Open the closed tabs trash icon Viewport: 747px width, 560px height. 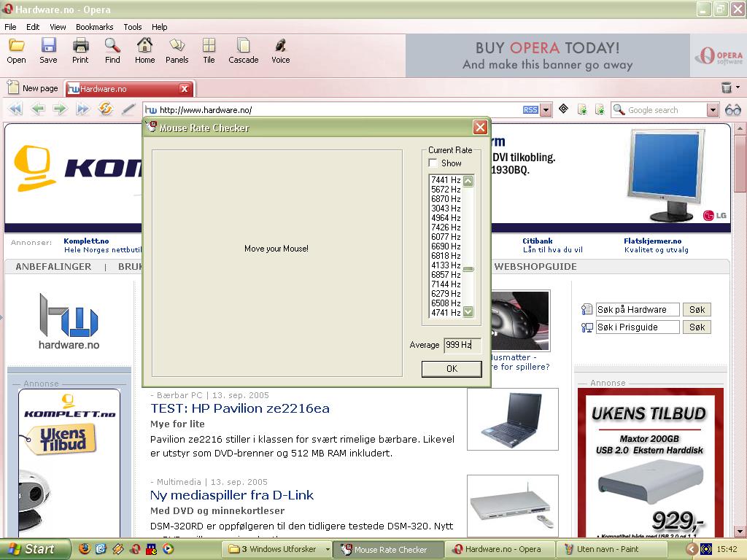[727, 87]
